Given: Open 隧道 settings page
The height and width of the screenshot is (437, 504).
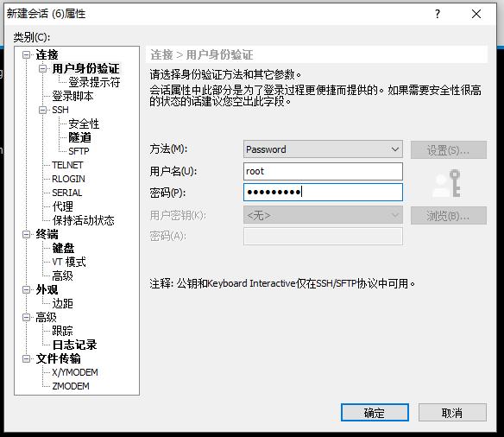Looking at the screenshot, I should (x=79, y=137).
